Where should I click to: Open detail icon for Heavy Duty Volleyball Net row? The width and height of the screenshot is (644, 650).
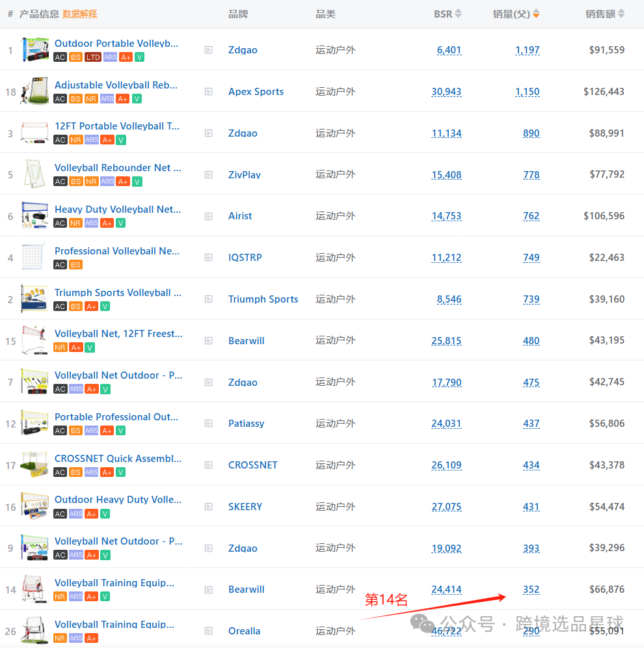pos(208,216)
